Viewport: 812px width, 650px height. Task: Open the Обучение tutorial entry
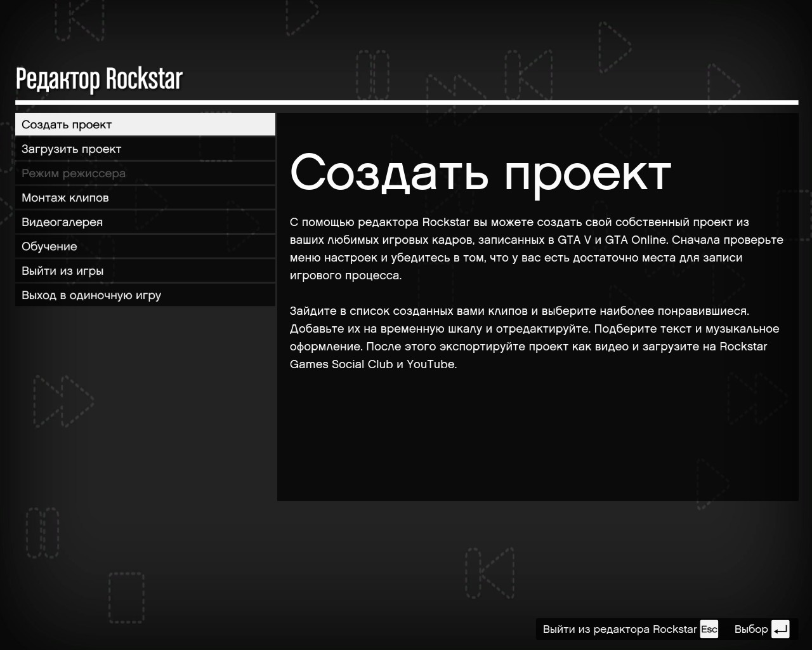tap(145, 246)
